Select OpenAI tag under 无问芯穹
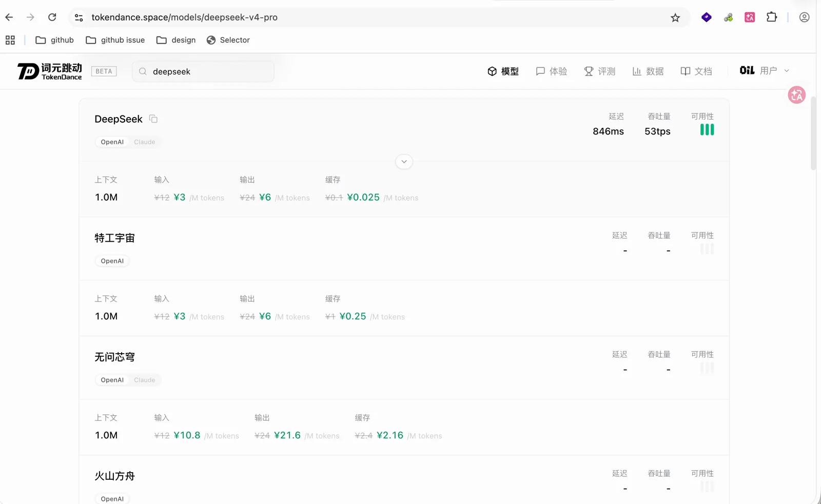This screenshot has height=504, width=821. (x=112, y=380)
